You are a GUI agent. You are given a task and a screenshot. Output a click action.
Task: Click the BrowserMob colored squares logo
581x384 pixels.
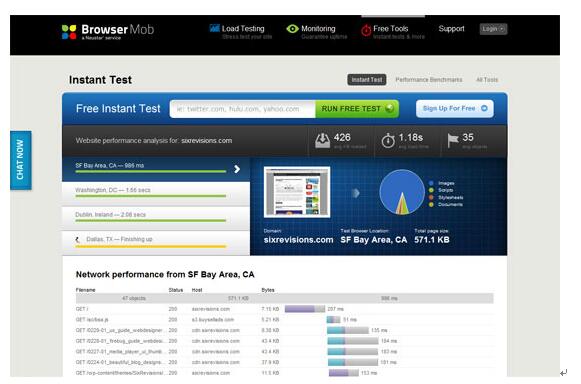(x=69, y=32)
